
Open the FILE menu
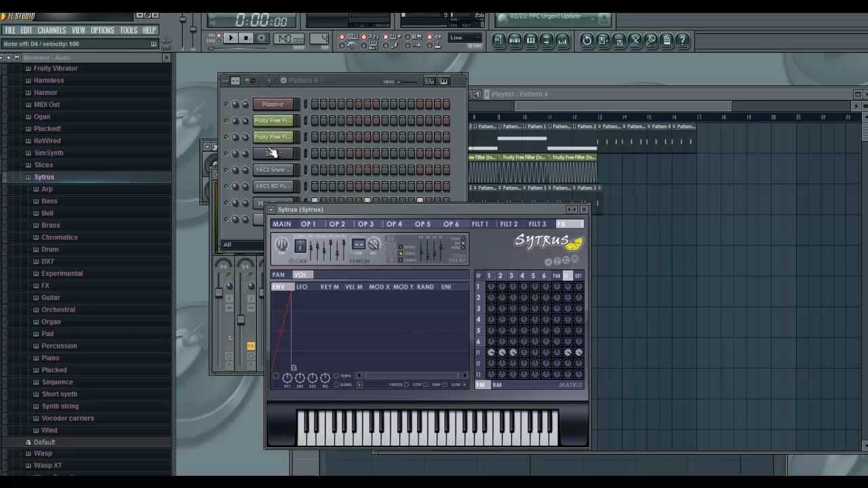(x=10, y=30)
